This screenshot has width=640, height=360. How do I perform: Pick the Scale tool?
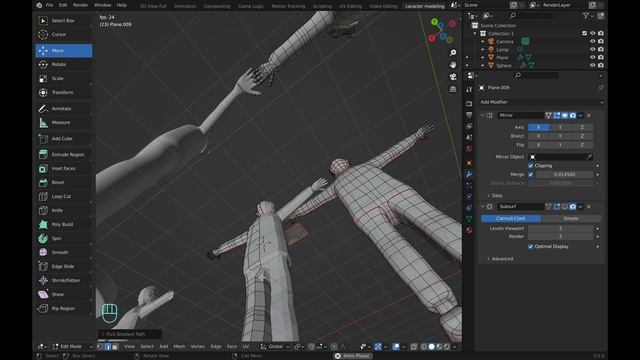coord(64,78)
